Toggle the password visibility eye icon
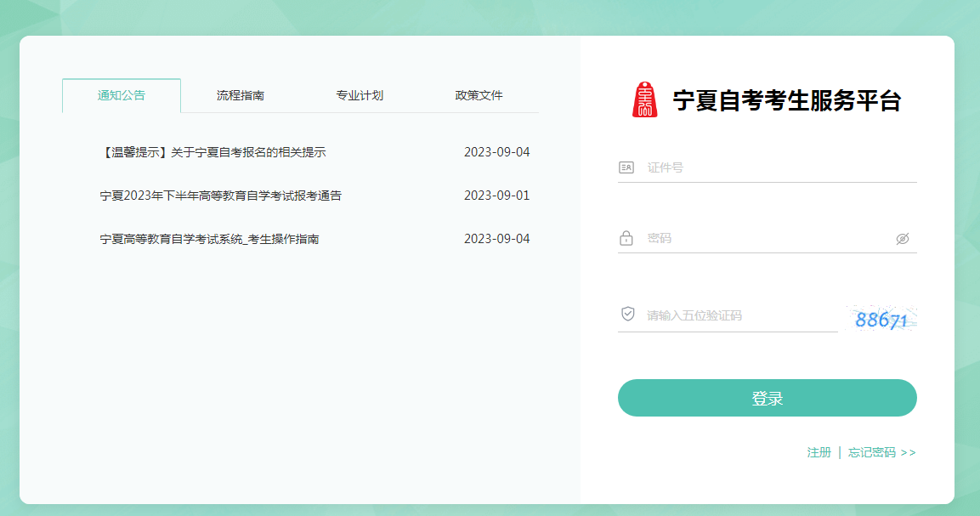 click(904, 237)
